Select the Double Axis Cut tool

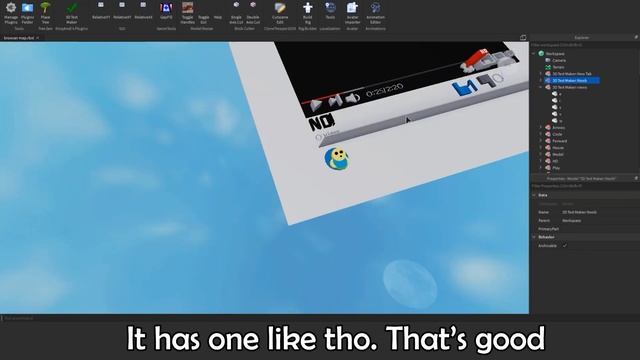(253, 13)
